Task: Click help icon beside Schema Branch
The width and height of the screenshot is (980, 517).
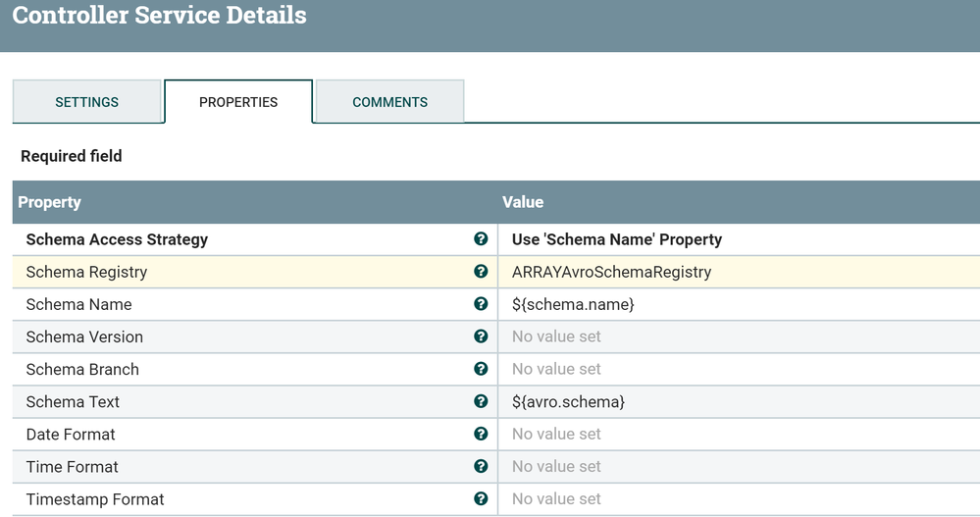Action: pyautogui.click(x=481, y=369)
